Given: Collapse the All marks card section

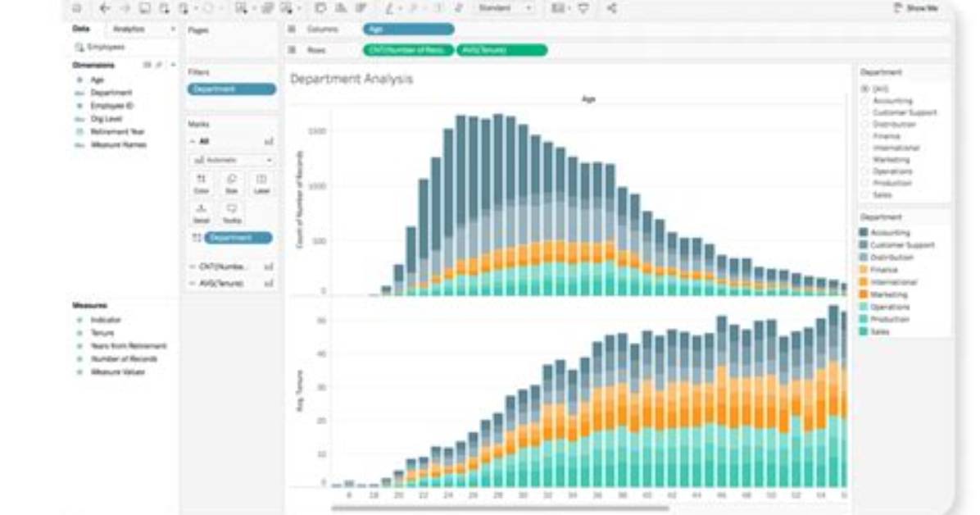Looking at the screenshot, I should (x=193, y=141).
